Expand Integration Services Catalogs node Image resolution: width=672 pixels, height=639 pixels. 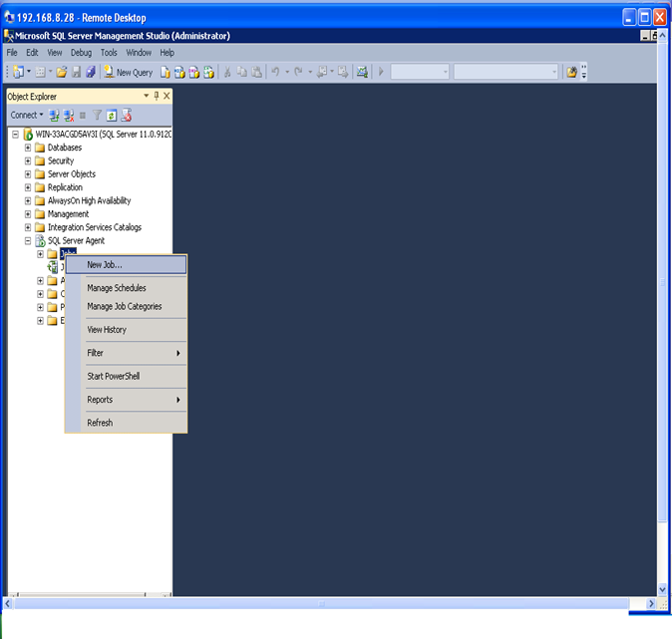tap(28, 227)
